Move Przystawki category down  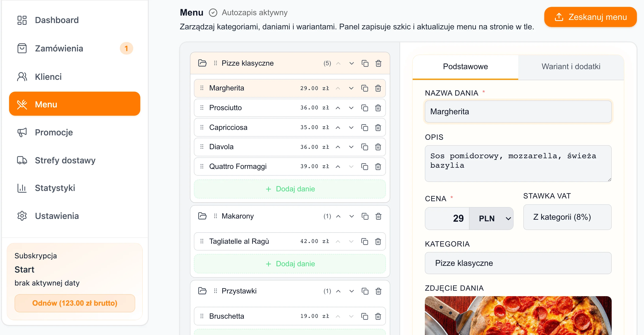(352, 291)
